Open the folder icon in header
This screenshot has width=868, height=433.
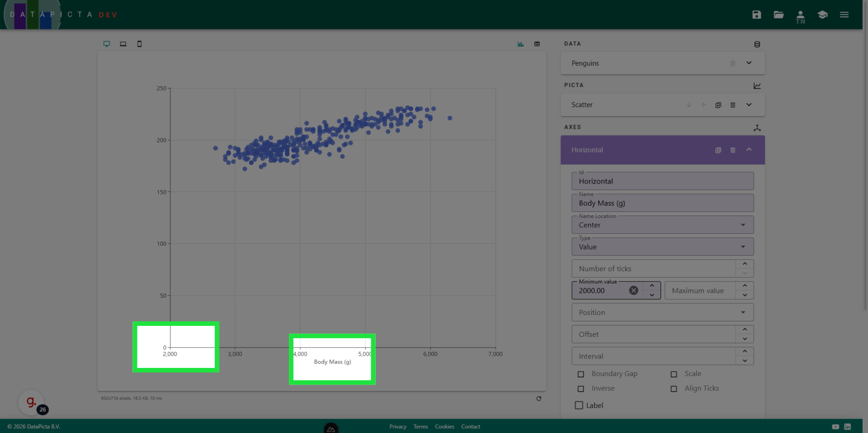point(778,14)
